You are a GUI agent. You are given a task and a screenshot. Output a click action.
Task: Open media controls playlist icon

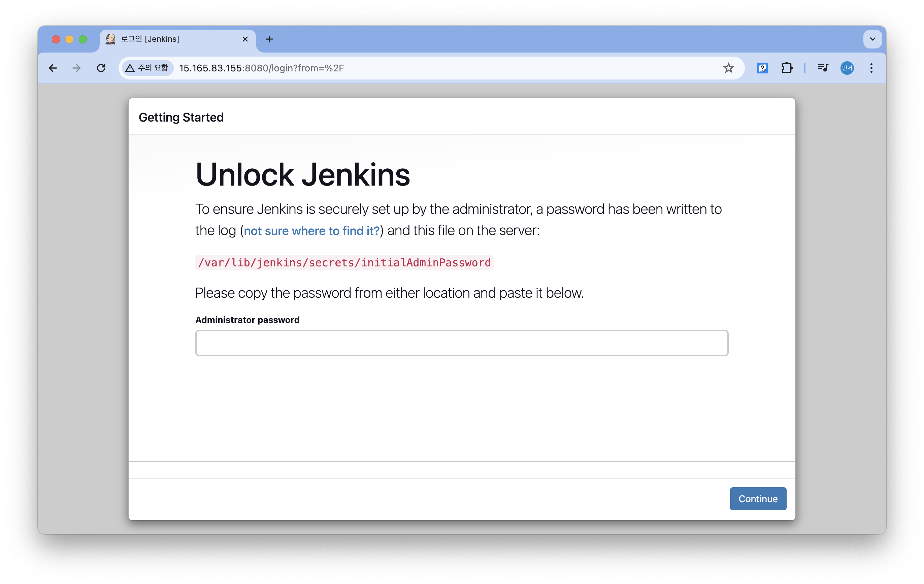tap(823, 68)
